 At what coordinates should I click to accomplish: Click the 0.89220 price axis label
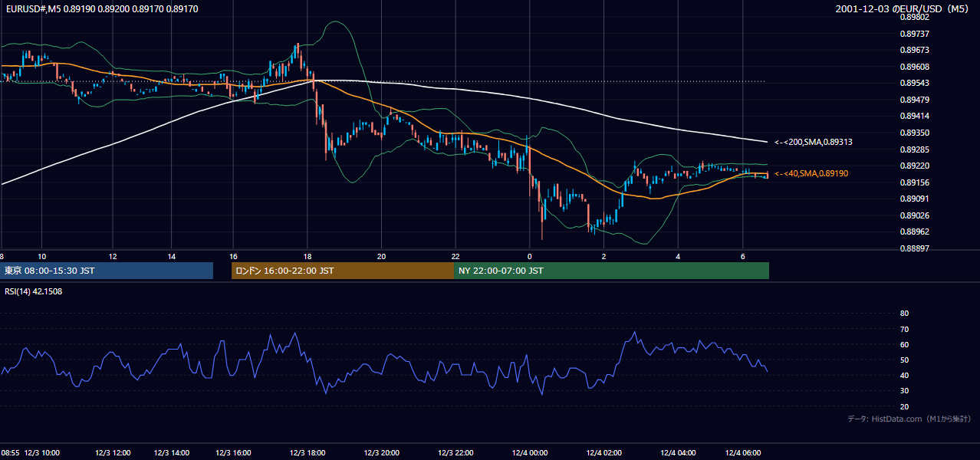(915, 166)
